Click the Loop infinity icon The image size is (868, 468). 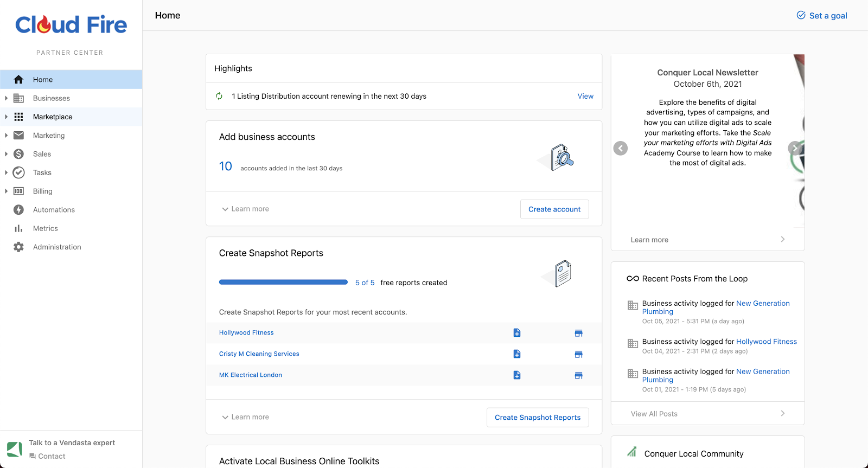tap(633, 279)
